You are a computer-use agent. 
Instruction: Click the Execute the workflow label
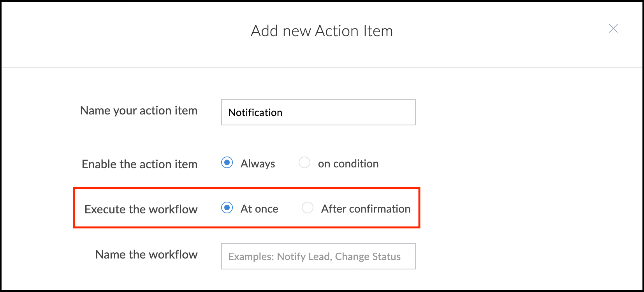click(141, 209)
